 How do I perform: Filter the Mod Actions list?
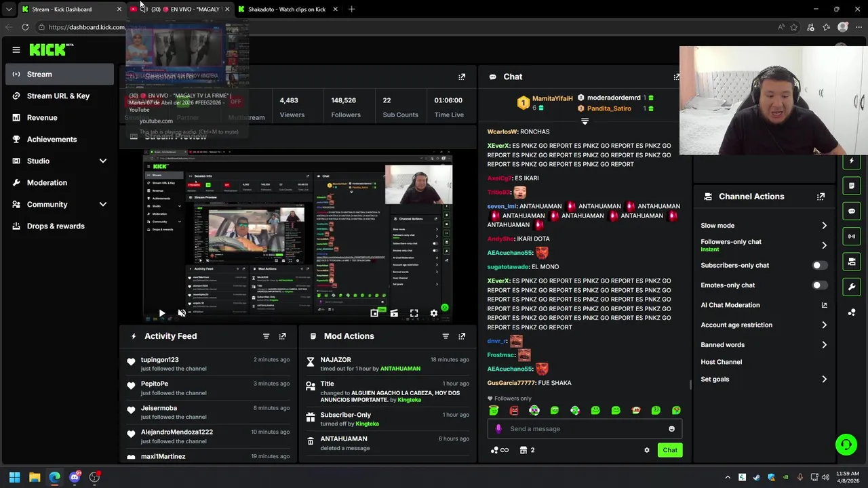[446, 336]
